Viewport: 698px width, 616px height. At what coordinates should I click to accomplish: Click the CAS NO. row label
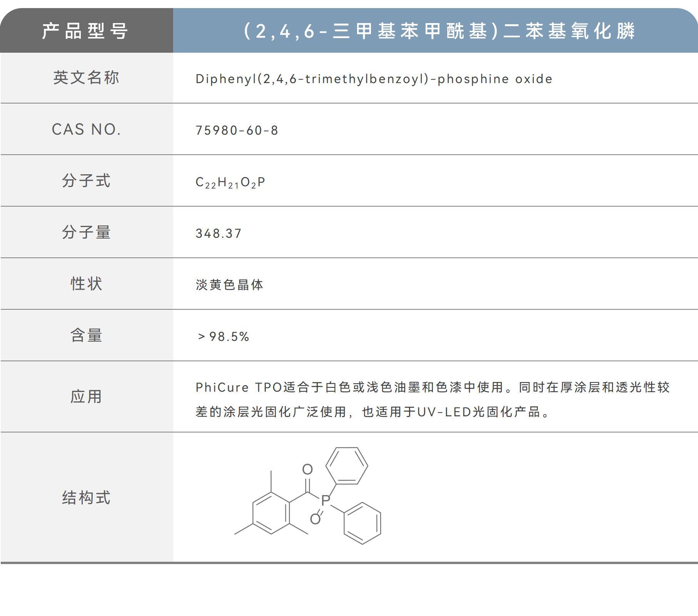pyautogui.click(x=87, y=130)
